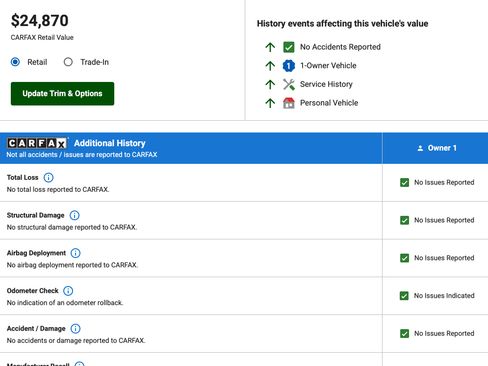
Task: Click Service History text
Action: coord(326,84)
